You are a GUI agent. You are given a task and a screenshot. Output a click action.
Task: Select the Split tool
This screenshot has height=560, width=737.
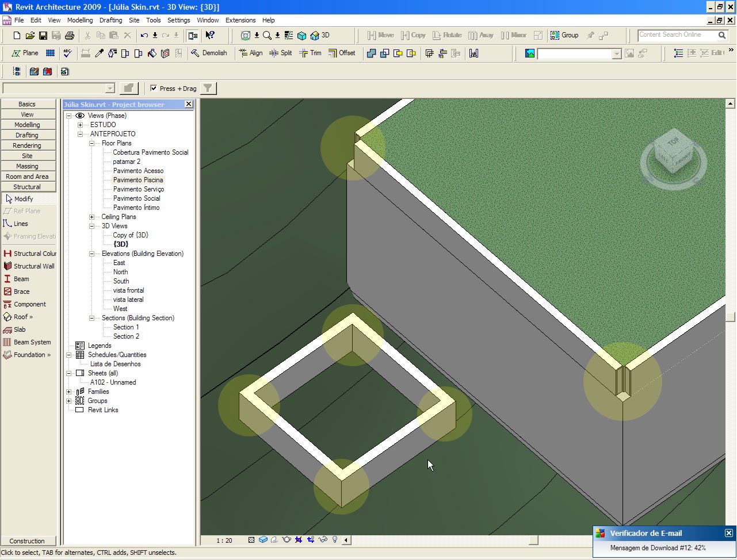pyautogui.click(x=281, y=53)
